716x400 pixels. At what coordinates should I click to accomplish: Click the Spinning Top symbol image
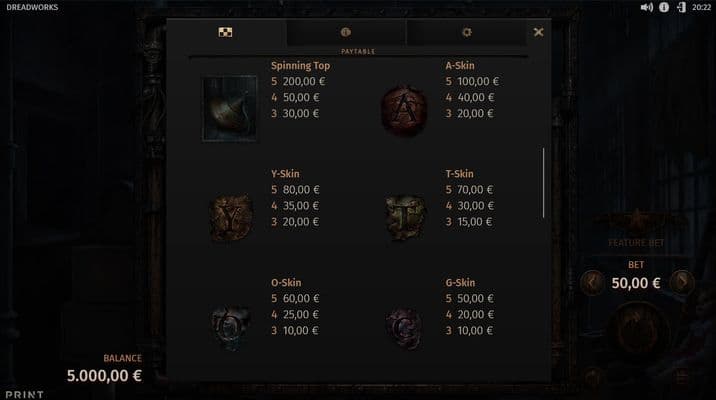pos(230,109)
